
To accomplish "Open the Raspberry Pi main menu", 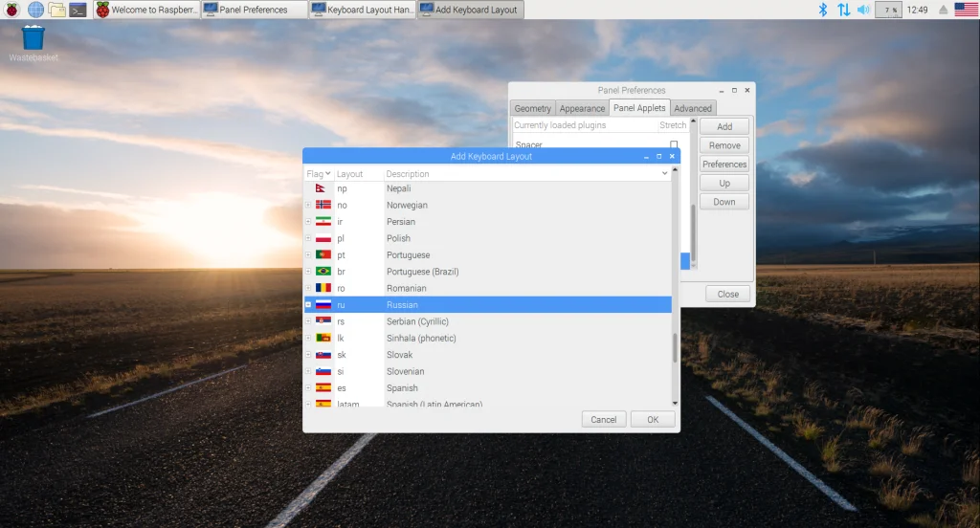I will pos(11,10).
